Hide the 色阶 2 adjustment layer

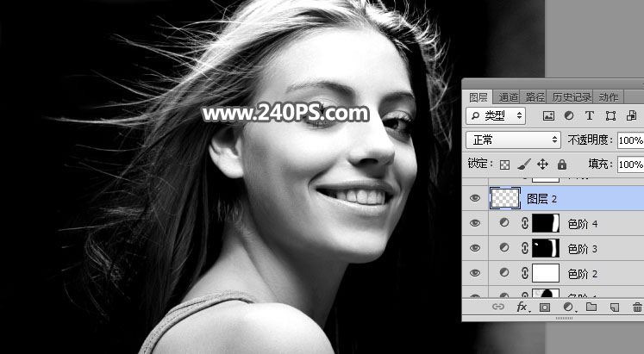pos(475,273)
